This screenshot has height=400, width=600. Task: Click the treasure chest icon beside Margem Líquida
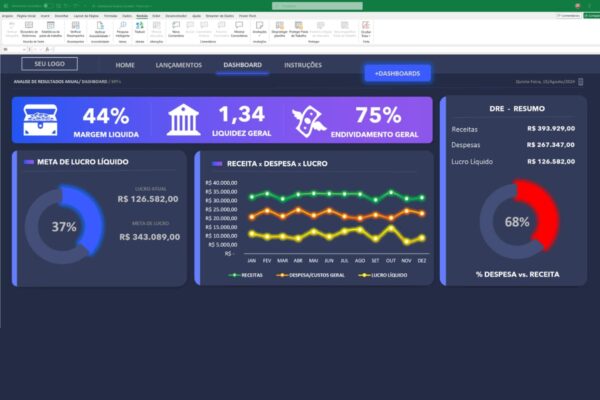pyautogui.click(x=40, y=120)
